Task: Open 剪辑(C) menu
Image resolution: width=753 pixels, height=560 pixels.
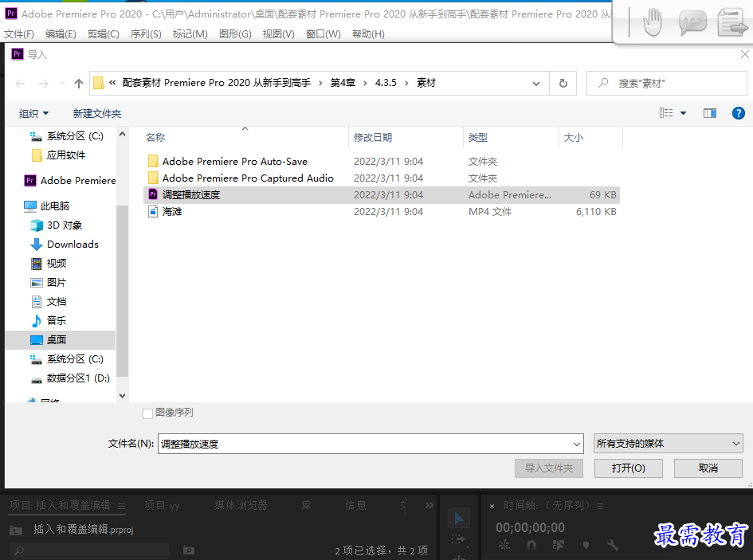Action: coord(104,34)
